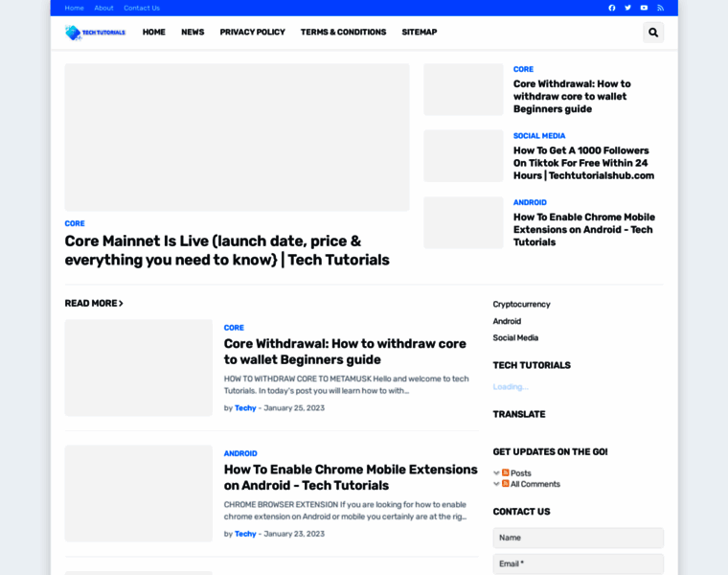The image size is (728, 575).
Task: Open the Cryptocurrency category in sidebar
Action: tap(521, 304)
